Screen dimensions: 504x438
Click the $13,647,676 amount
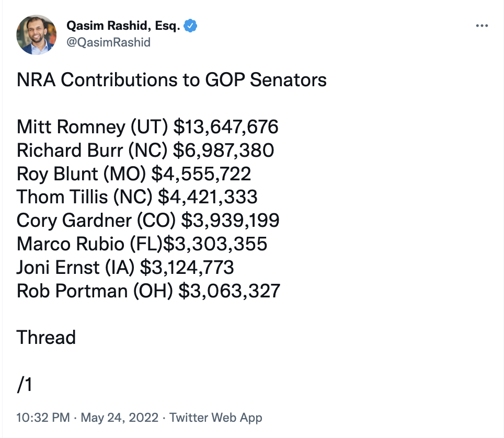(226, 127)
